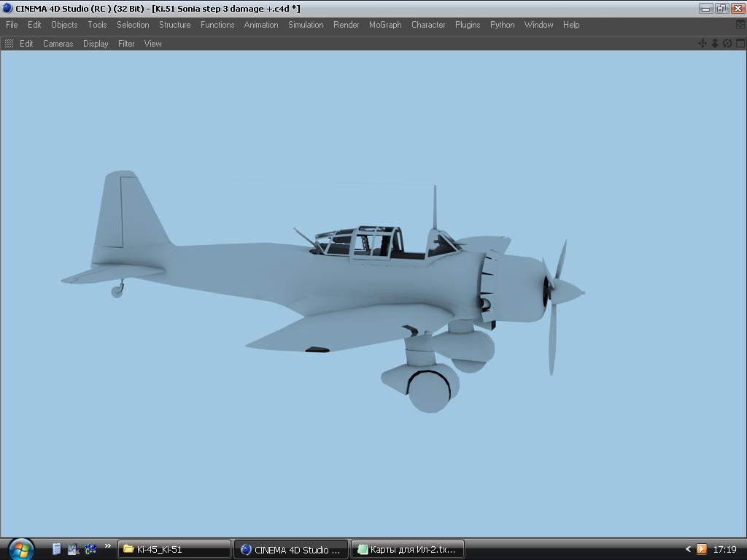Image resolution: width=747 pixels, height=560 pixels.
Task: Switch to Ki-45_Ki-51 folder taskbar button
Action: pyautogui.click(x=174, y=549)
